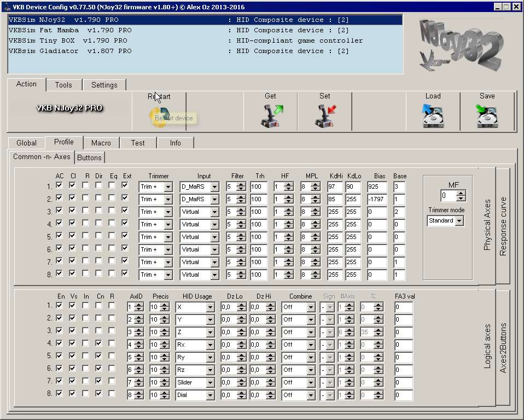The image size is (524, 420).
Task: Toggle the AC checkbox for physical axis 1
Action: point(59,185)
